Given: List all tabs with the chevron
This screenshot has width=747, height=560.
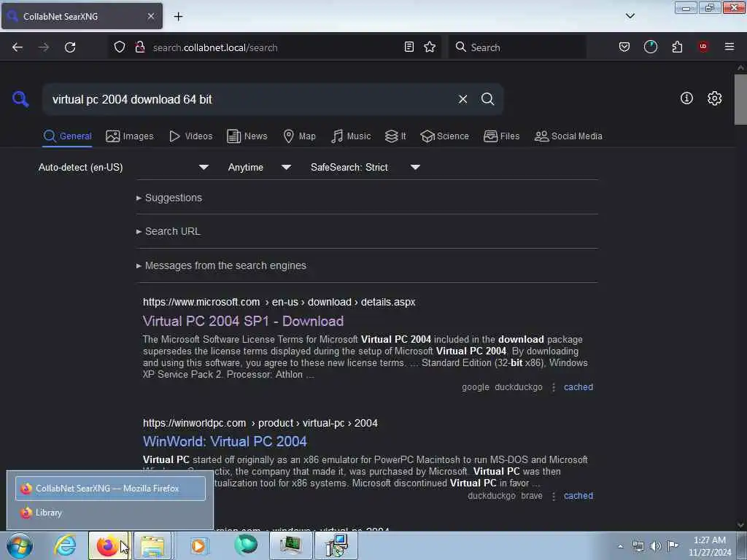Looking at the screenshot, I should (630, 16).
